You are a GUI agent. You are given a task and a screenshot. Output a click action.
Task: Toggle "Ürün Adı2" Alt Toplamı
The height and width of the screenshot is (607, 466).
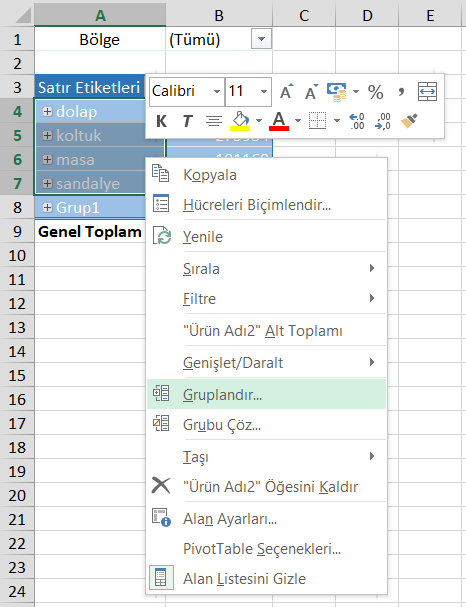point(266,331)
